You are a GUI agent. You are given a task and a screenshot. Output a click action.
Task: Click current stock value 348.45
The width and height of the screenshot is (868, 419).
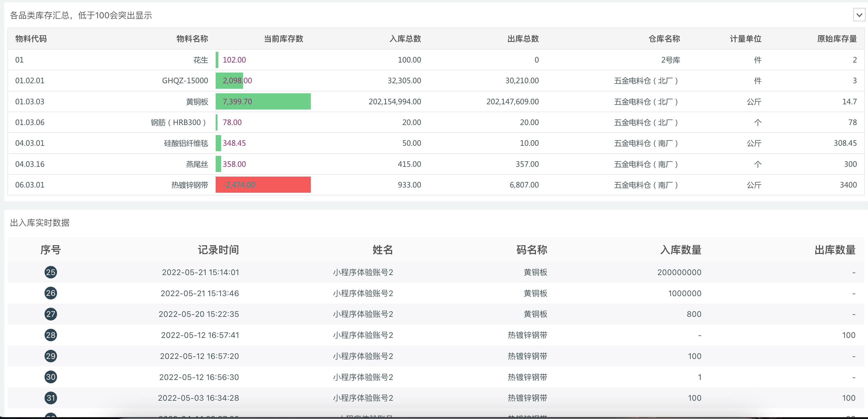tap(234, 143)
